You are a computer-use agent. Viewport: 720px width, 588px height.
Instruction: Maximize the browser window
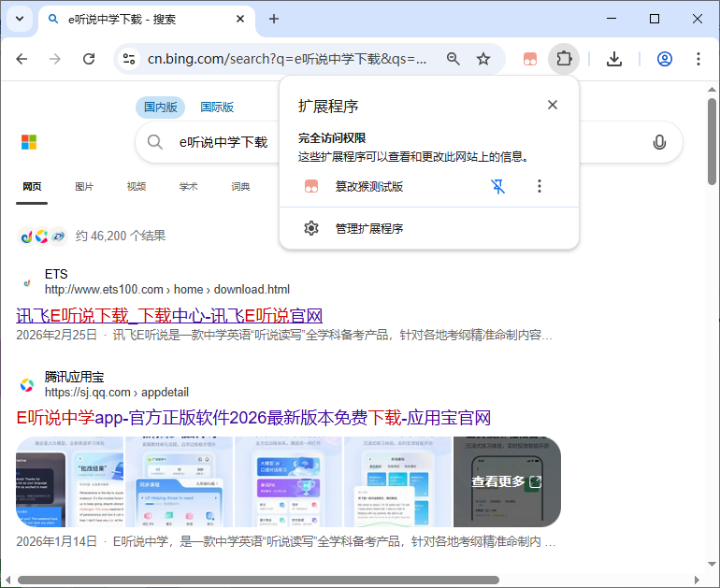(x=655, y=19)
